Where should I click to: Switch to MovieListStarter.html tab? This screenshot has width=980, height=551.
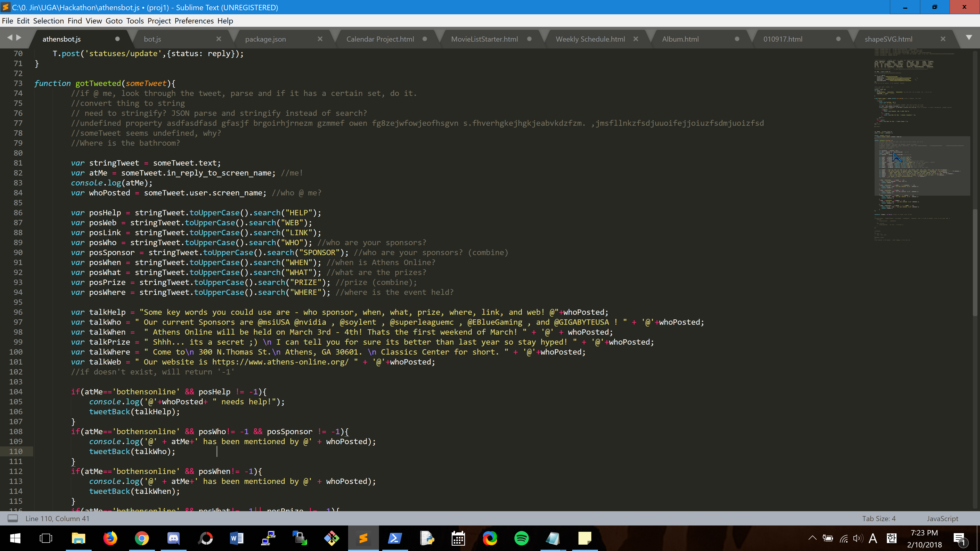coord(484,39)
